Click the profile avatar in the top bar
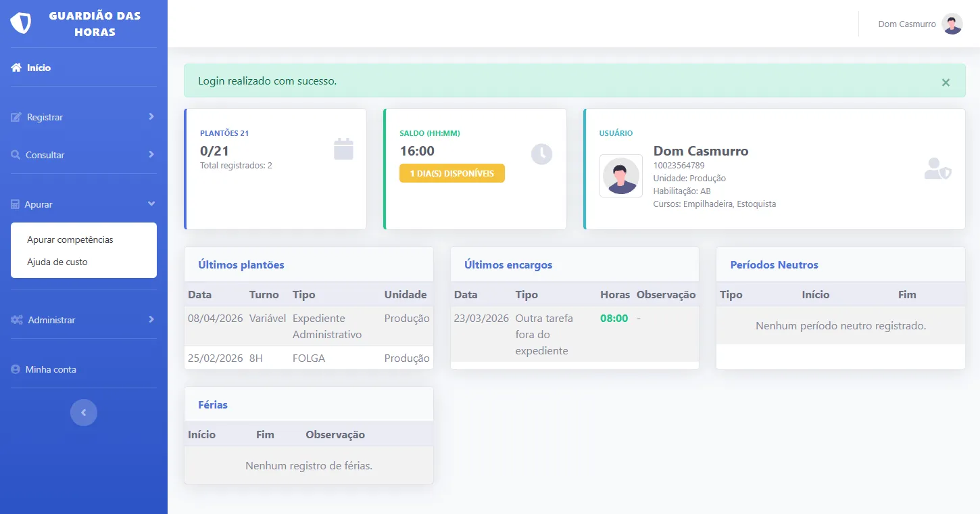 tap(952, 24)
